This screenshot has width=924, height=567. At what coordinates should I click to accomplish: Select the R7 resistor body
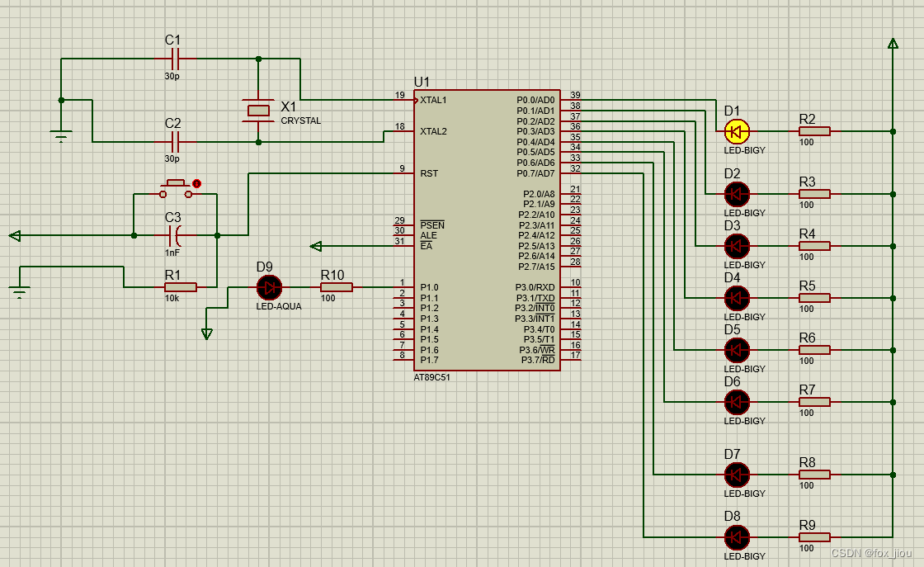pos(814,402)
